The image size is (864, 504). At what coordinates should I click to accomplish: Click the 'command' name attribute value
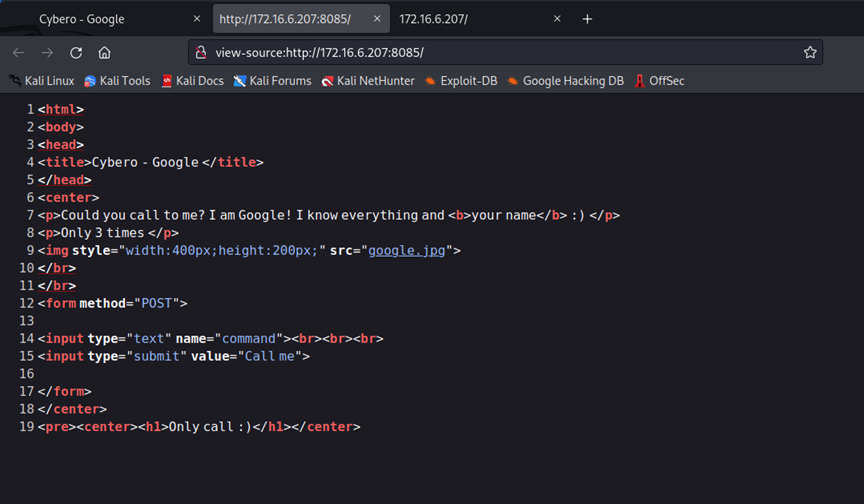click(249, 339)
